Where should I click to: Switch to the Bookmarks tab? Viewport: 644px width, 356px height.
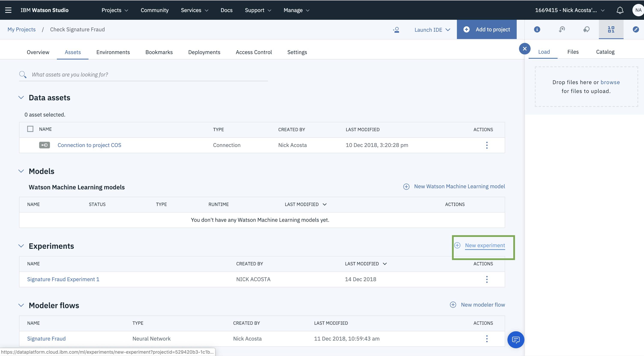click(159, 52)
